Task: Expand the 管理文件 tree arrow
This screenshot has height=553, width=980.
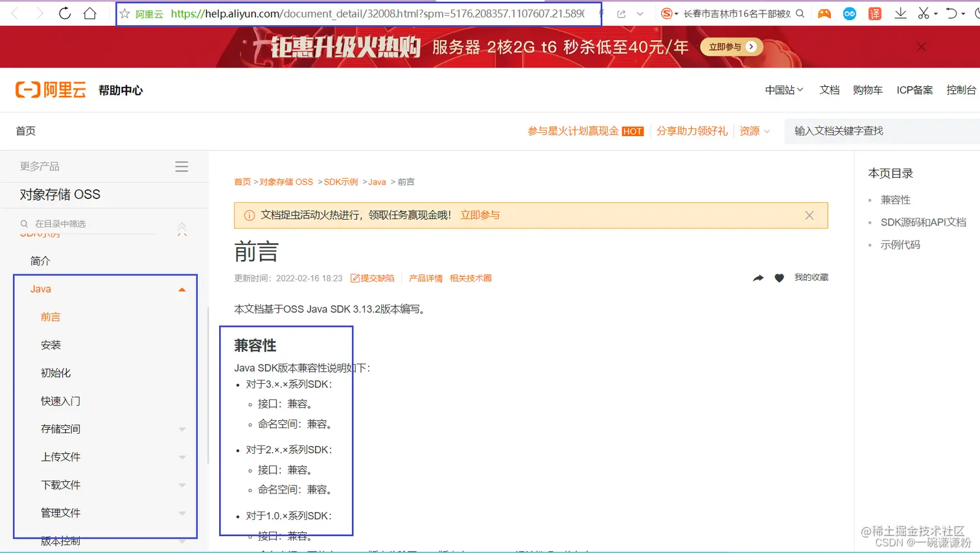Action: [182, 513]
